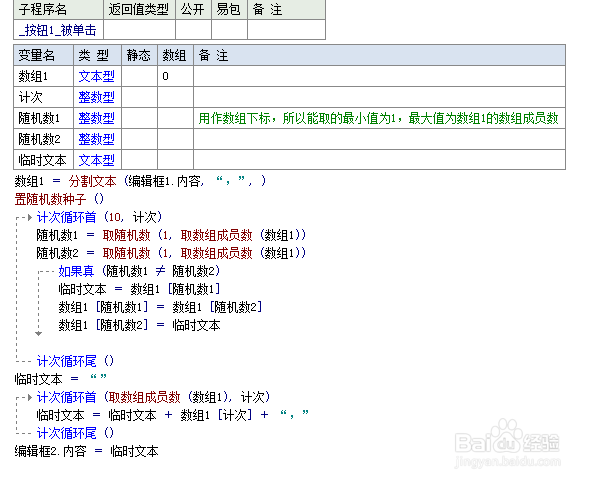Viewport: 593px width, 482px height.
Task: Select variable name 临时文本 in the table
Action: pos(42,160)
